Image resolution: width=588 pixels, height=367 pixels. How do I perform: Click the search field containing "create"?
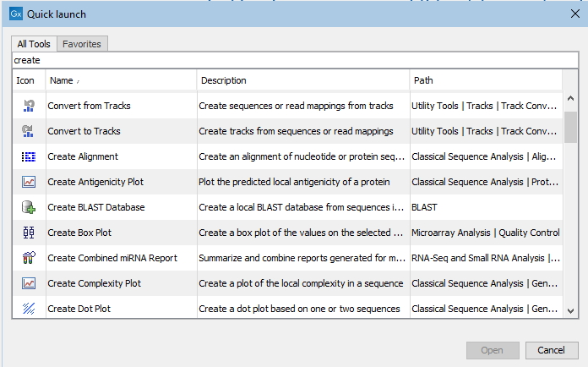(x=295, y=60)
